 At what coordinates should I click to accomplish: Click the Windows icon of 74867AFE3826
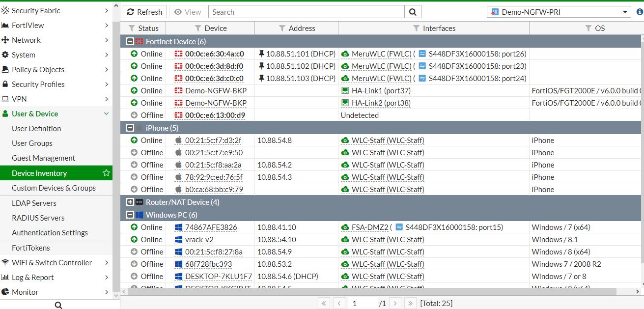(x=179, y=227)
